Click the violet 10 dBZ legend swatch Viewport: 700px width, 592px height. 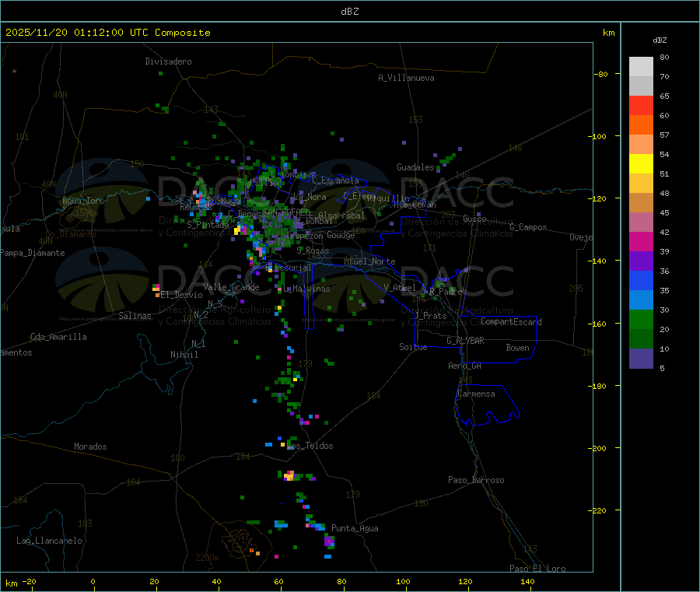pyautogui.click(x=641, y=359)
